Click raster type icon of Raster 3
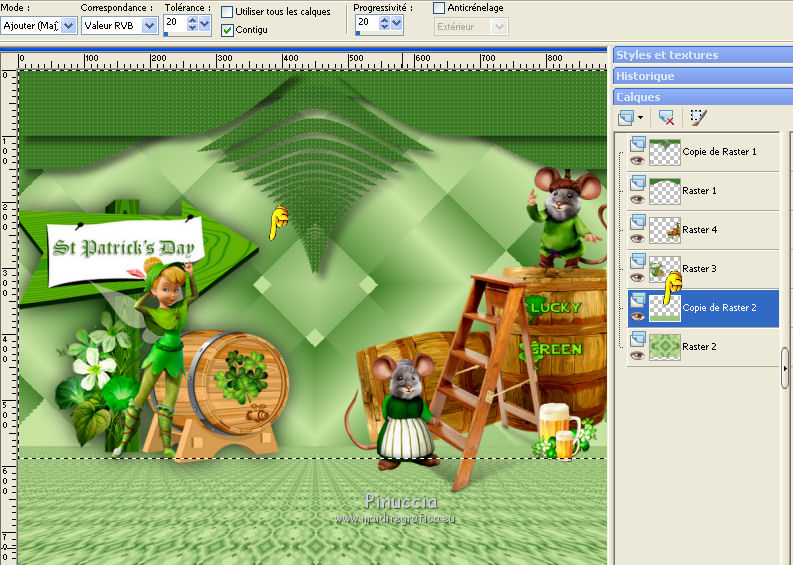The width and height of the screenshot is (793, 565). 638,261
